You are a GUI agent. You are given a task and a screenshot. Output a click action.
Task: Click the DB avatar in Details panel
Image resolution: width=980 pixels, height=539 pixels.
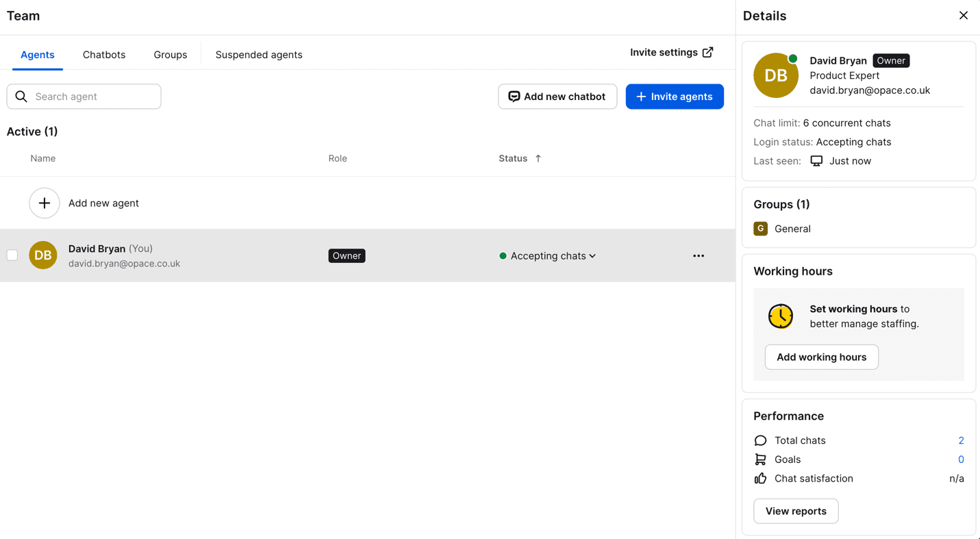[x=775, y=76]
